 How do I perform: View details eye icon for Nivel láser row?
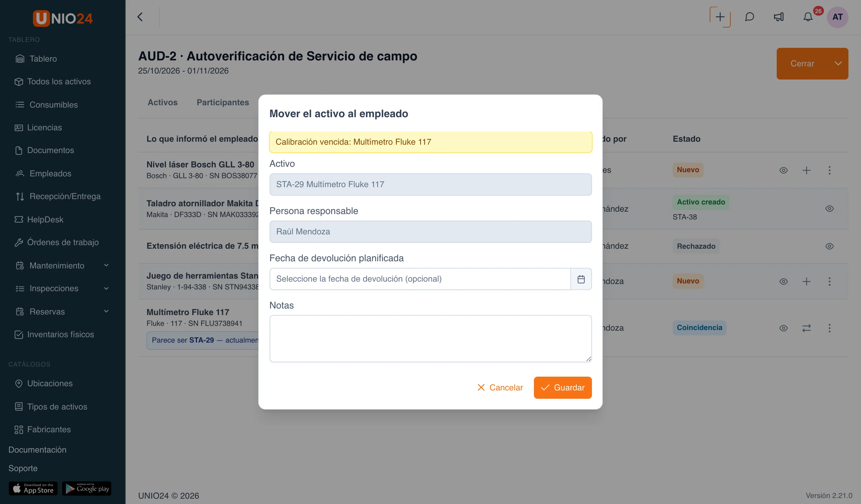tap(784, 170)
